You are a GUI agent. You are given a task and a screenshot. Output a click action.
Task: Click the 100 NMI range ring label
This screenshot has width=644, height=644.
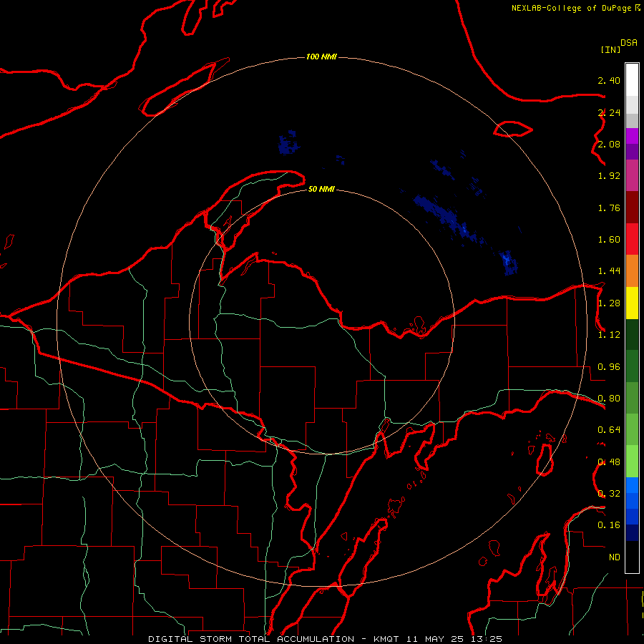click(321, 57)
